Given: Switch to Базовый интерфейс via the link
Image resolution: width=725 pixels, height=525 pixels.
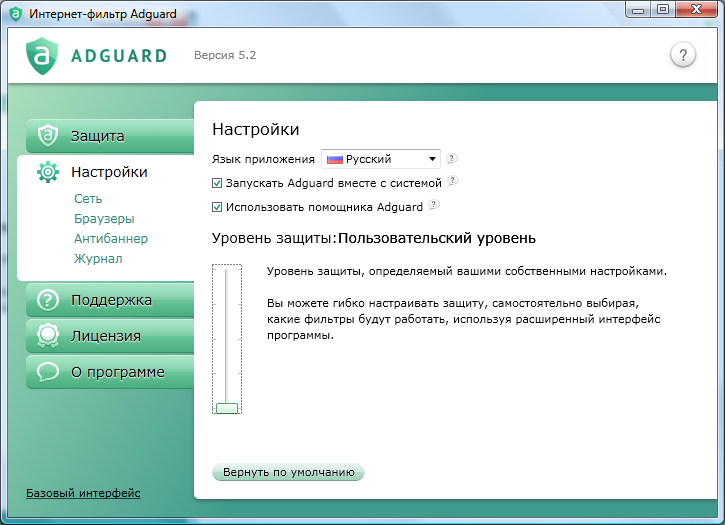Looking at the screenshot, I should (83, 493).
